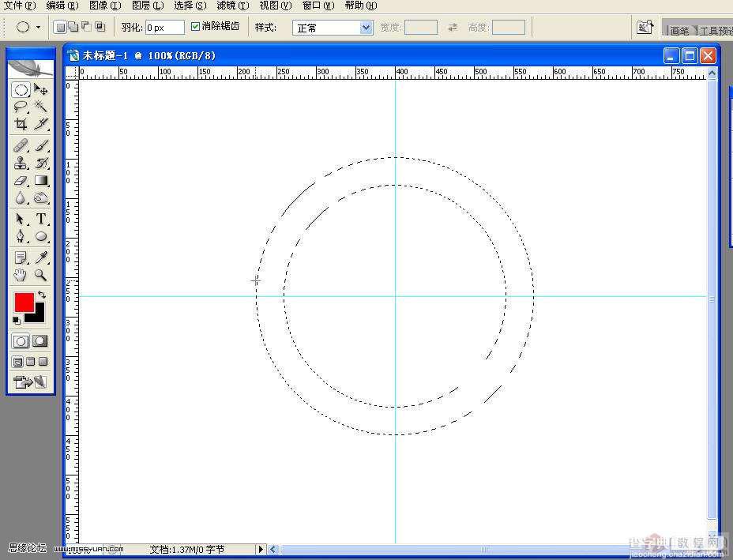Open the 滤镜 menu
The width and height of the screenshot is (733, 560).
[x=233, y=6]
